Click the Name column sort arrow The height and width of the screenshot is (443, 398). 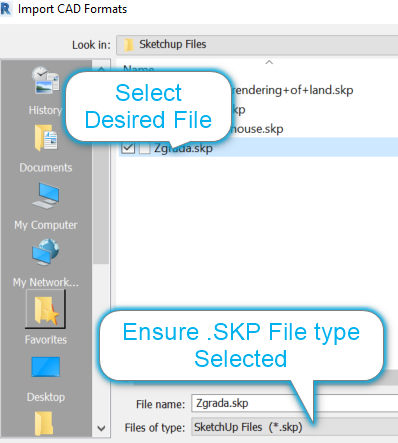coord(269,62)
